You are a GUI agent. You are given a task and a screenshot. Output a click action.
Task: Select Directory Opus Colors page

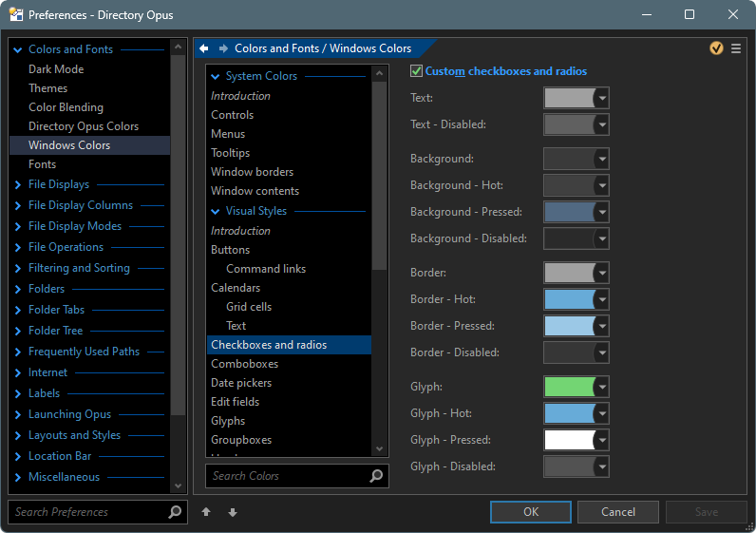pyautogui.click(x=84, y=126)
